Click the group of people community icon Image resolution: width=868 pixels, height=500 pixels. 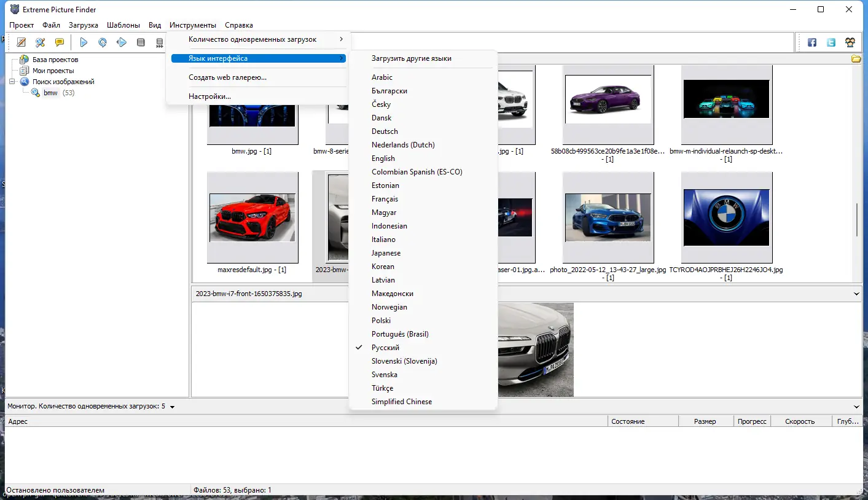tap(850, 42)
